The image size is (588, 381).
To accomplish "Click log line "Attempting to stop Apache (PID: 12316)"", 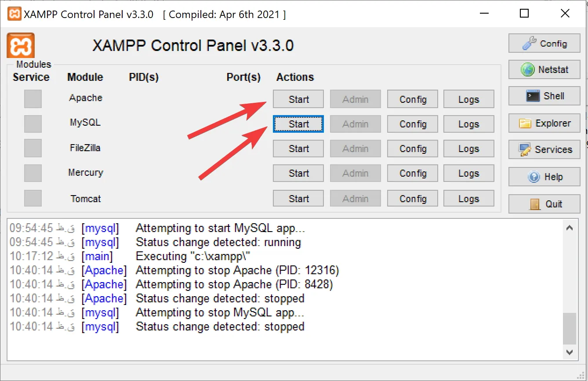I will pyautogui.click(x=237, y=270).
